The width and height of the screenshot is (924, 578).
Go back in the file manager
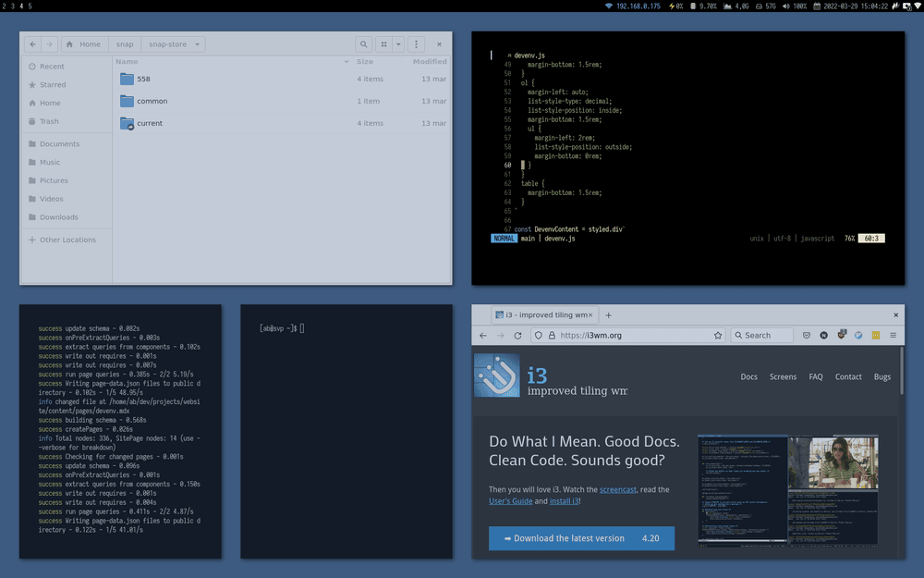33,44
